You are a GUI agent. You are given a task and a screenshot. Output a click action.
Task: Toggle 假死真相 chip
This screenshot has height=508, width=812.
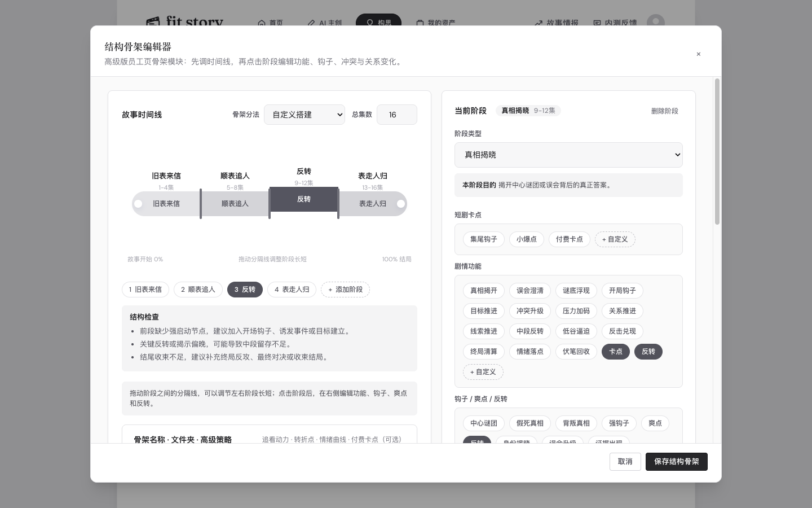pyautogui.click(x=530, y=423)
